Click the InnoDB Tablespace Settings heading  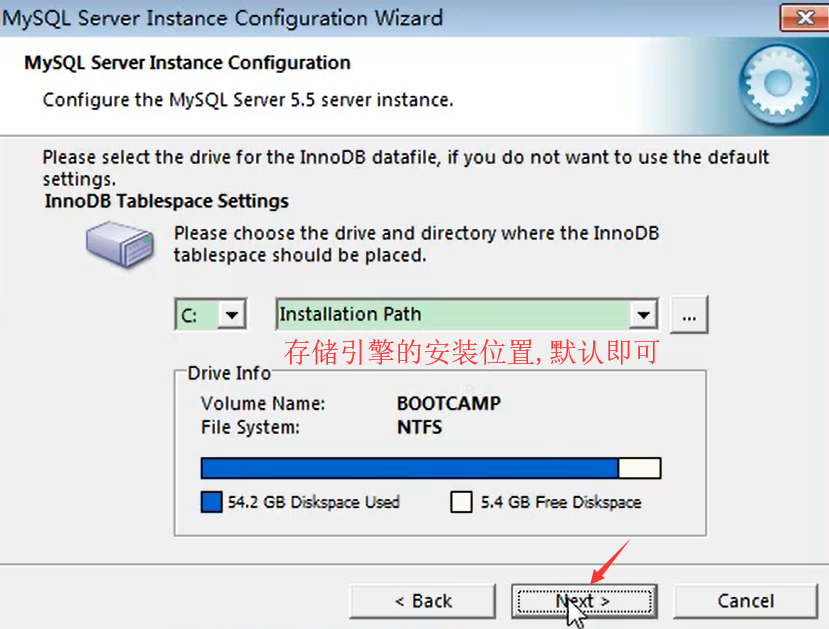(x=167, y=201)
